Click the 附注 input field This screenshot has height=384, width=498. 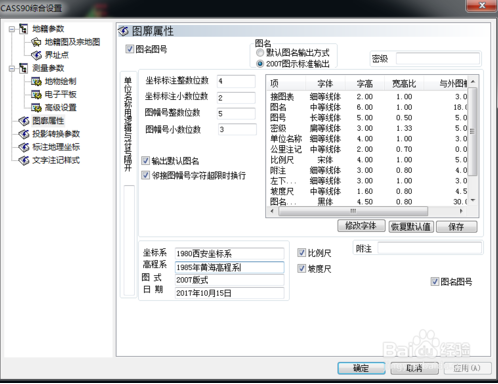point(429,248)
